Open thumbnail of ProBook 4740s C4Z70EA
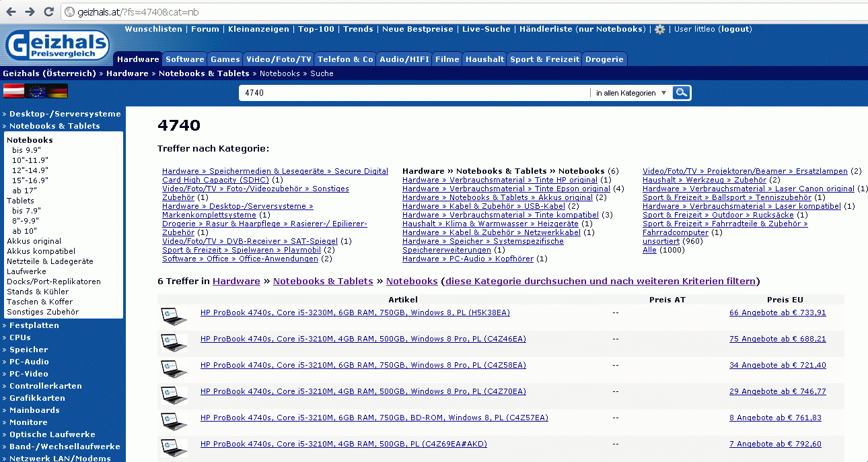The height and width of the screenshot is (462, 868). click(x=174, y=395)
